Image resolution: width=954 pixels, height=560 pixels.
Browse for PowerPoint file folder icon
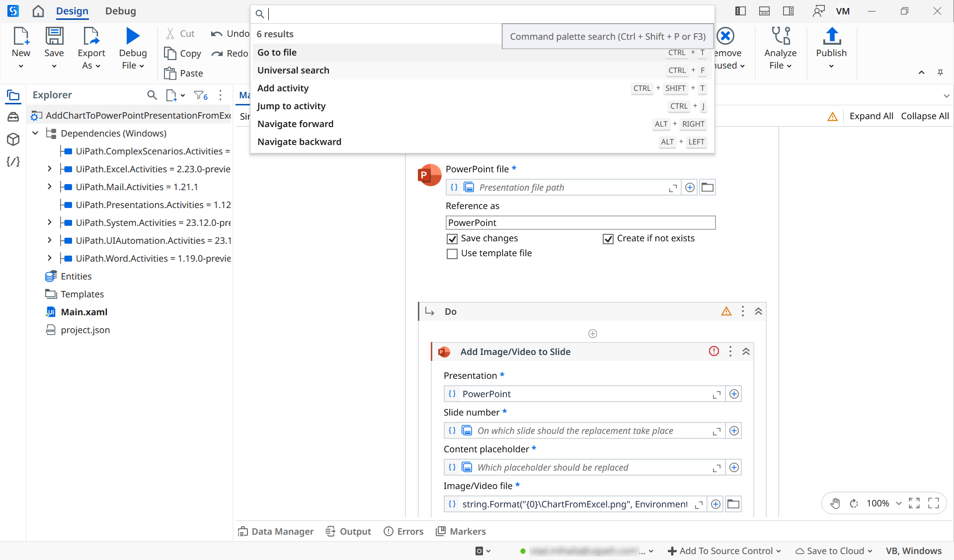[708, 187]
